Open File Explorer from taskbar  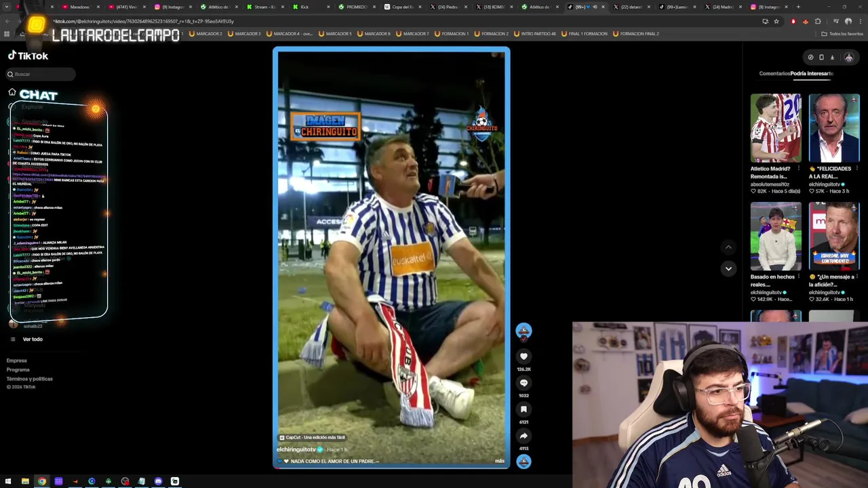pos(25,481)
